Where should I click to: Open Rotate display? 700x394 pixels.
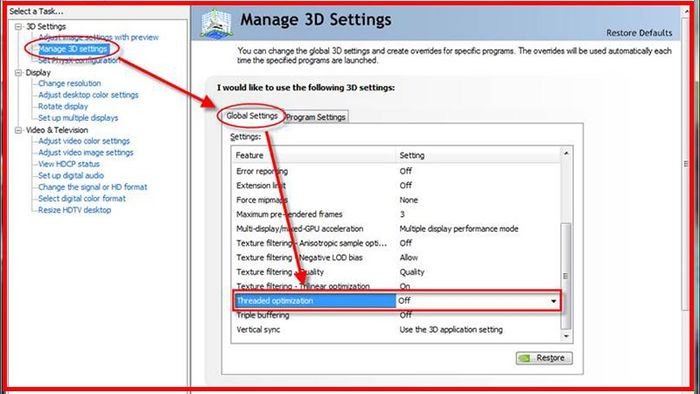[63, 107]
